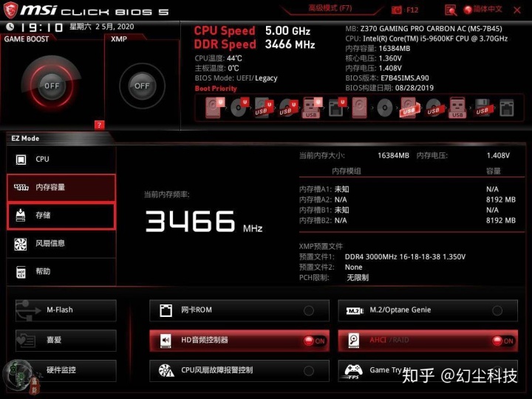Enable CPU风扇故障报警控制 switch

tap(309, 371)
